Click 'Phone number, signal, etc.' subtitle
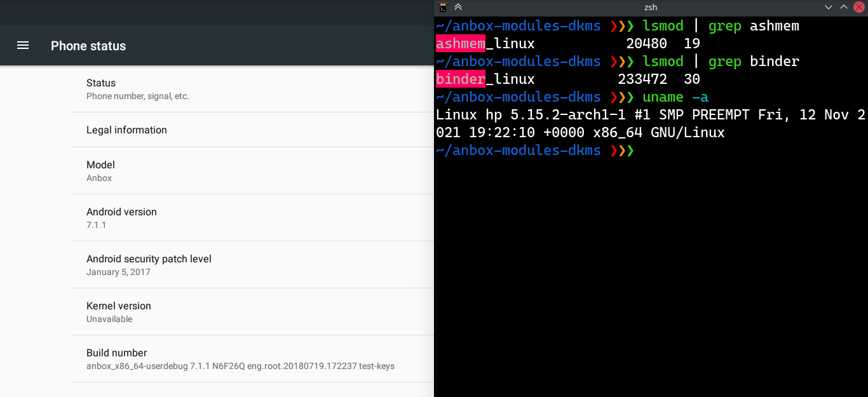 point(138,97)
